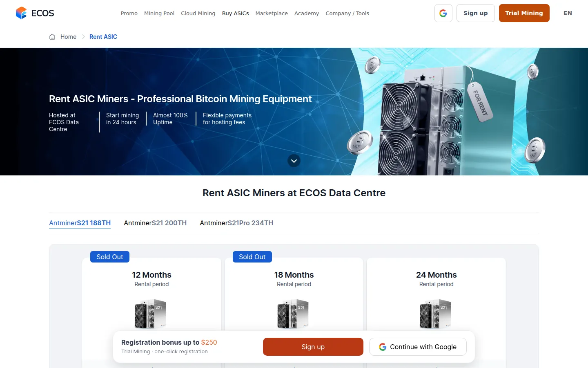Click the 'Flexible payments for hosting fees' text
The width and height of the screenshot is (588, 368).
pos(227,119)
